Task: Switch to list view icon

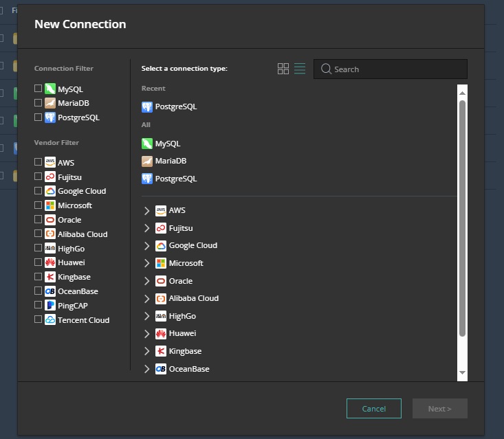Action: [x=300, y=69]
